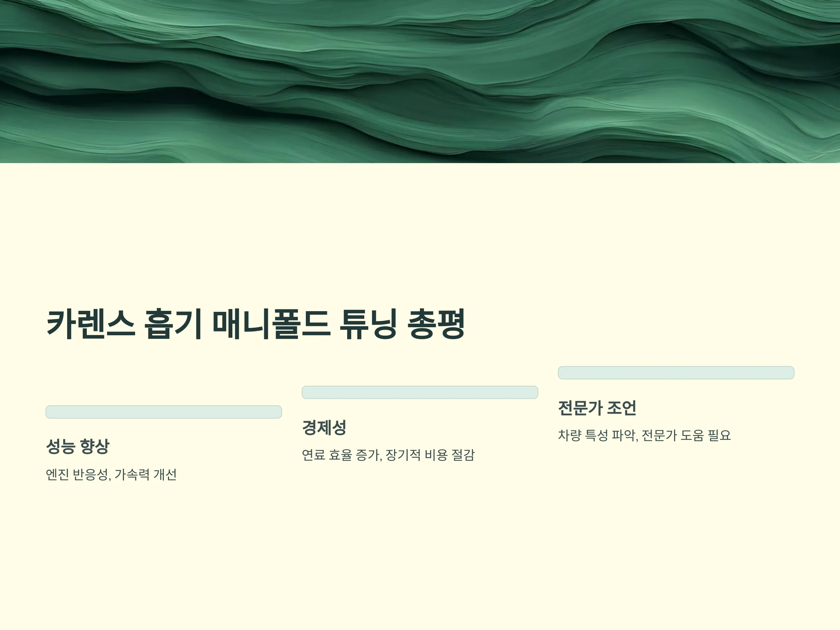Select the phrase 전문가 도움 필요
Screen dimensions: 840x630
tap(686, 435)
